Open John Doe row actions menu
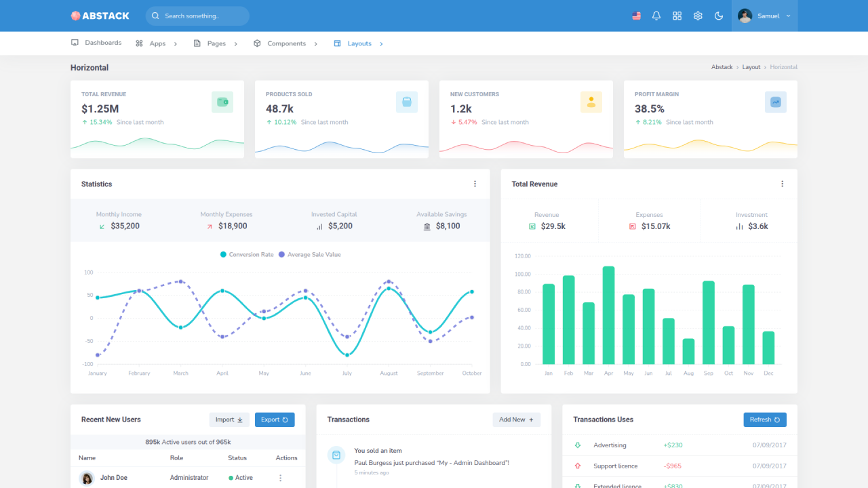868x488 pixels. 281,478
